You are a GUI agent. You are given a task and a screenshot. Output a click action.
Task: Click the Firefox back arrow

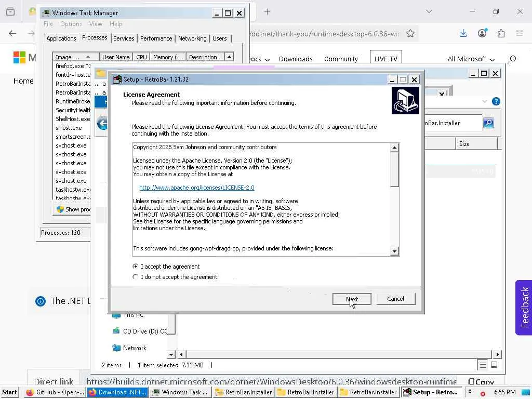(x=12, y=33)
